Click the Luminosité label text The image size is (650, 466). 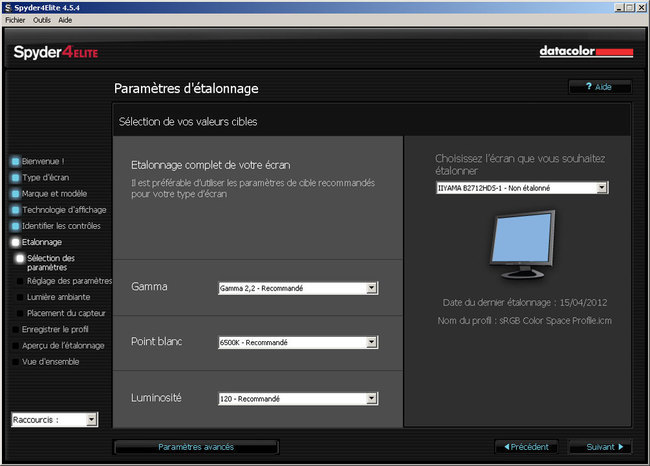(156, 398)
